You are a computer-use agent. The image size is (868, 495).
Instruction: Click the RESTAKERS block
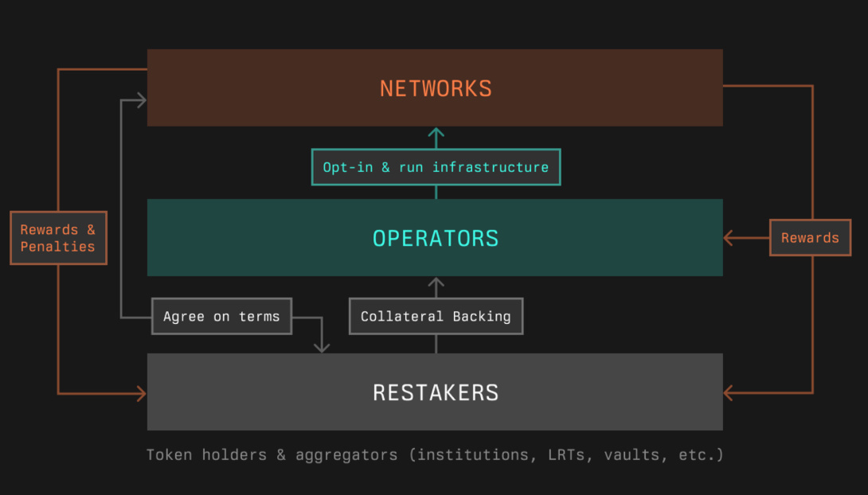click(x=435, y=392)
